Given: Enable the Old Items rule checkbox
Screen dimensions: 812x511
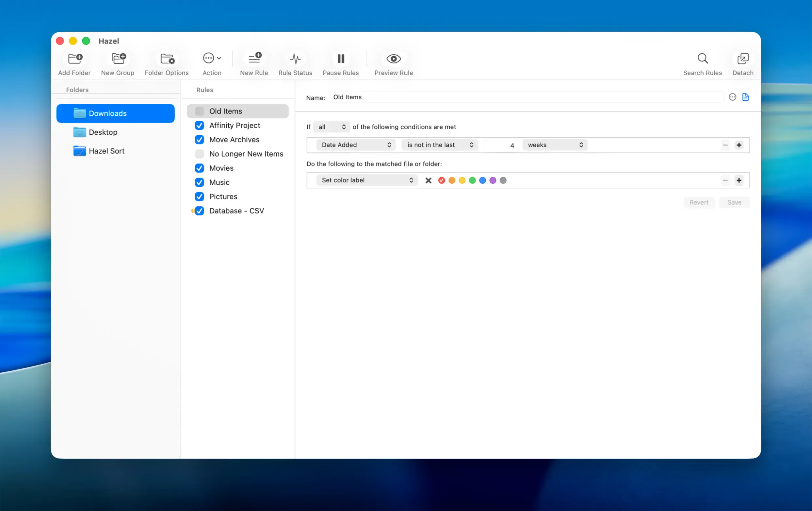Looking at the screenshot, I should point(200,111).
